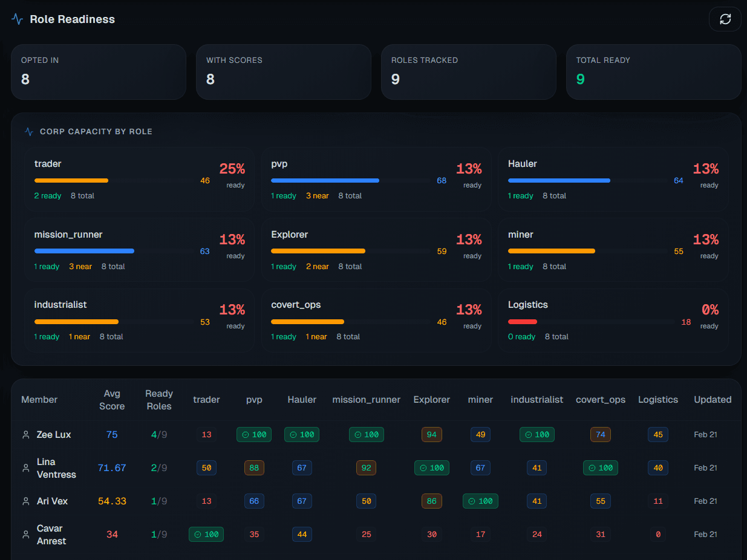
Task: Select the Avg Score column header
Action: tap(112, 399)
